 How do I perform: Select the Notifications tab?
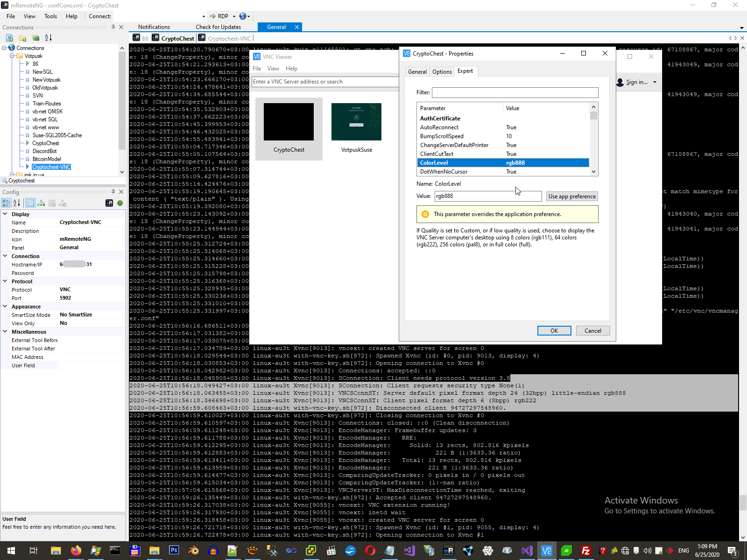coord(154,27)
